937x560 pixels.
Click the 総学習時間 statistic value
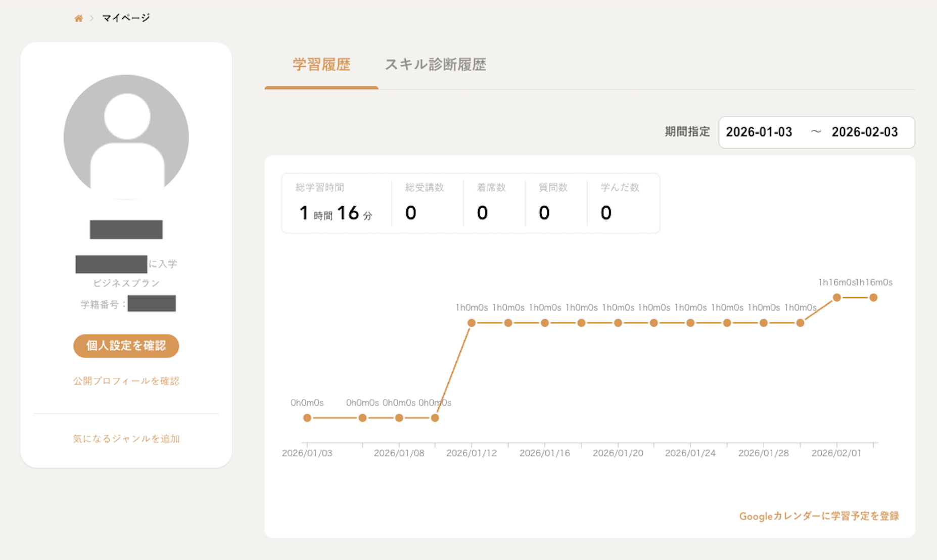click(336, 213)
